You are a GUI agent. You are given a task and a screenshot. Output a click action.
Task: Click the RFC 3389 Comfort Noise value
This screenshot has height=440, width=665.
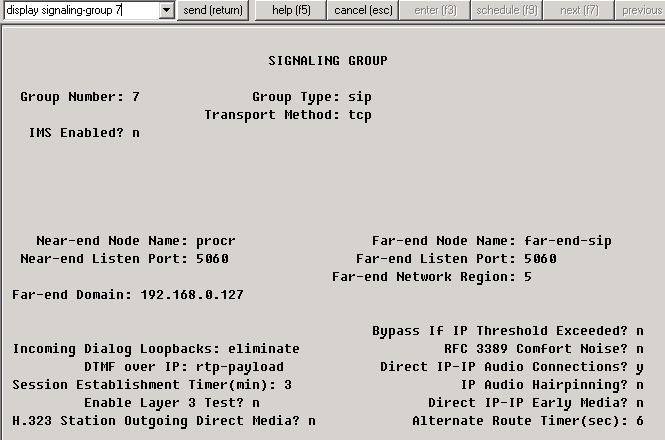(640, 349)
